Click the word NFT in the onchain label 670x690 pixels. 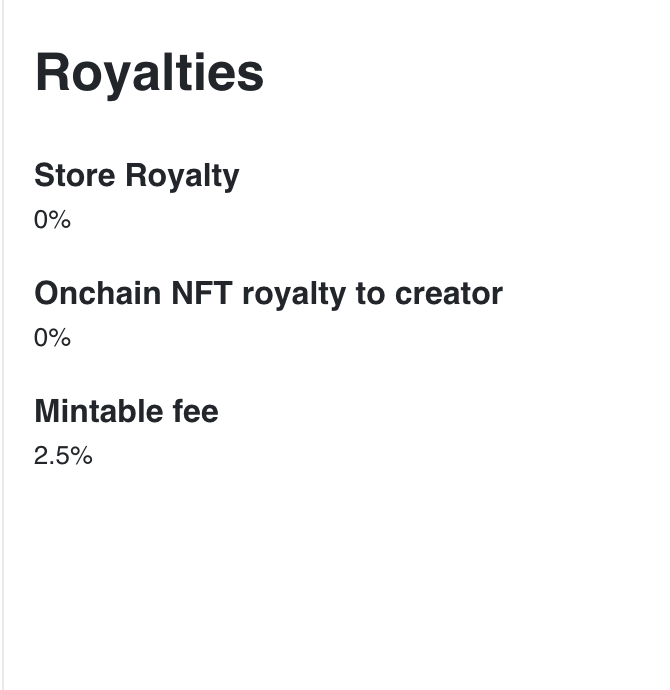coord(202,293)
